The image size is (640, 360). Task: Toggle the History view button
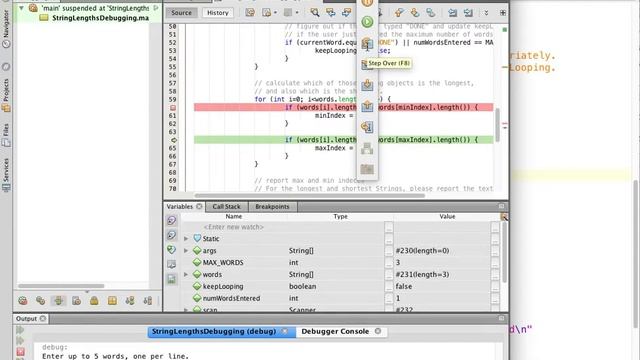click(218, 13)
